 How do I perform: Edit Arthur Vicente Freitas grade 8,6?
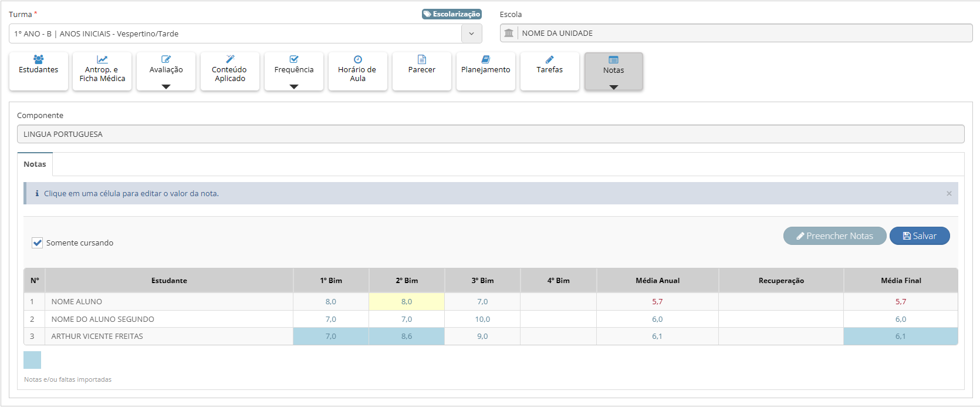(x=407, y=337)
